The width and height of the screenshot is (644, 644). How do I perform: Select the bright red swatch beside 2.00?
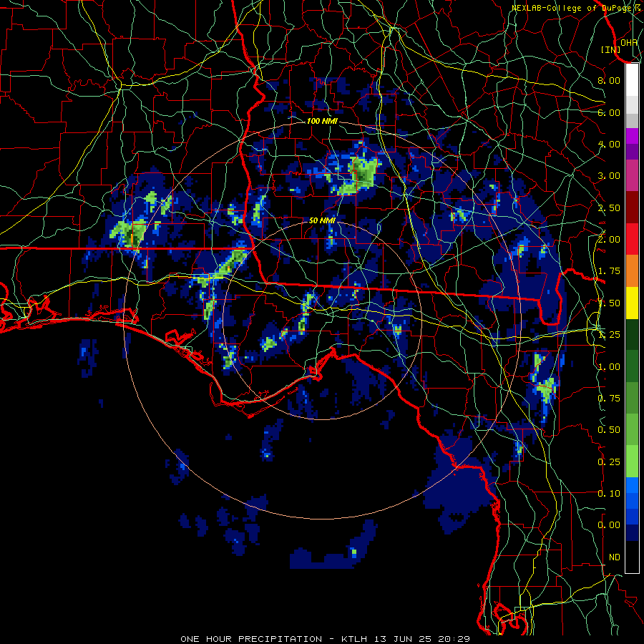point(632,239)
